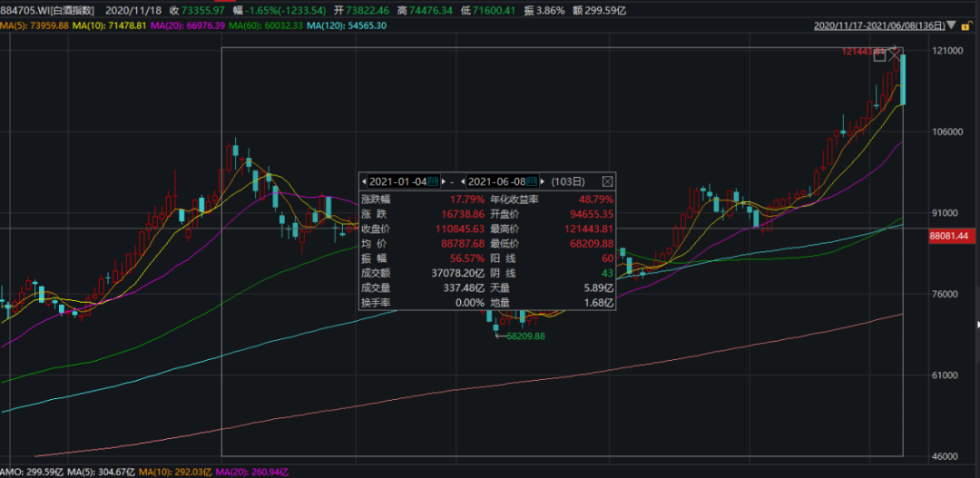
Task: Maximize the selection box square icon
Action: coord(879,56)
